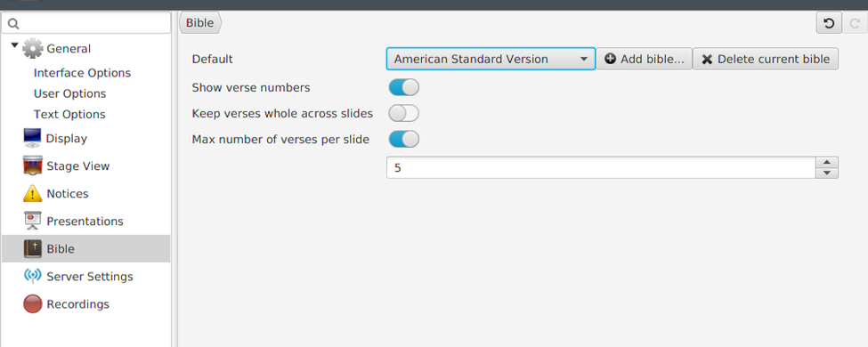Click the max verses number field
Image resolution: width=868 pixels, height=347 pixels.
point(601,167)
